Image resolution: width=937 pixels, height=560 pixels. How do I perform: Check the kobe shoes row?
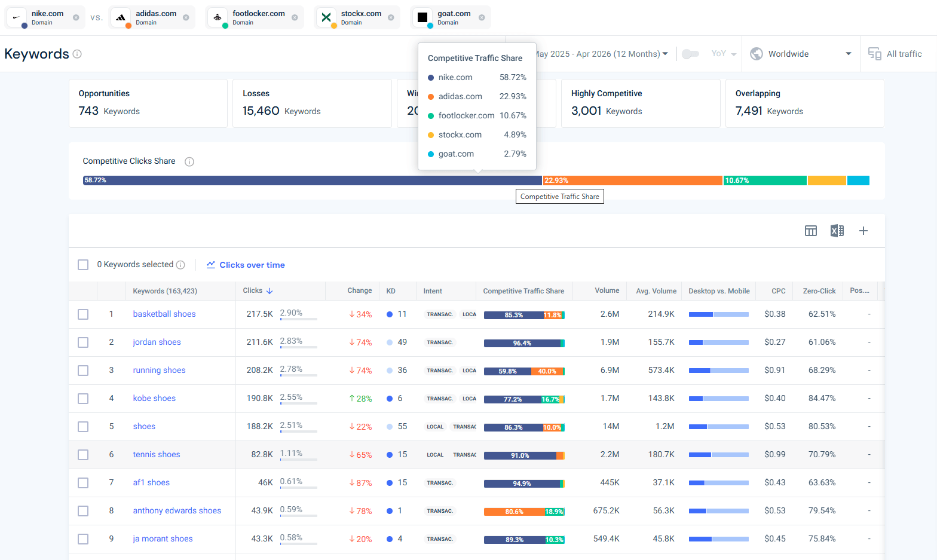pos(83,399)
